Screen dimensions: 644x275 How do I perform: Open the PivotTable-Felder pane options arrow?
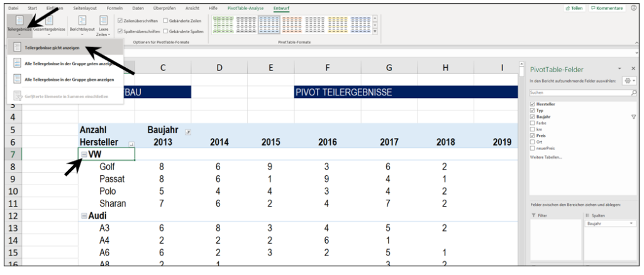[619, 69]
